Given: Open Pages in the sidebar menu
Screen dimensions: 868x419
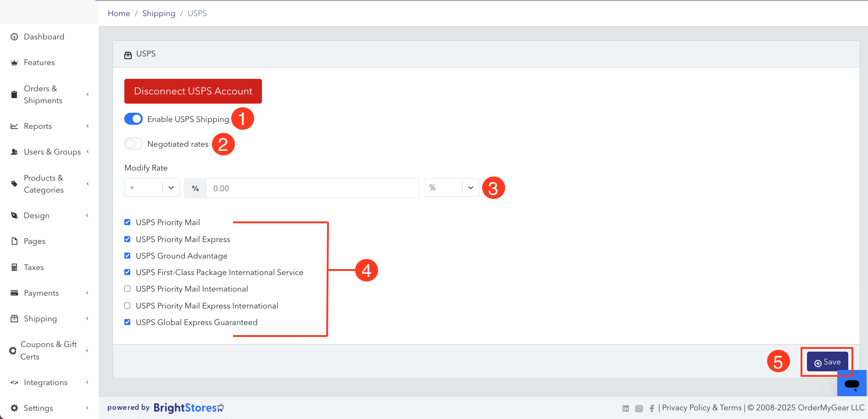Looking at the screenshot, I should (34, 241).
